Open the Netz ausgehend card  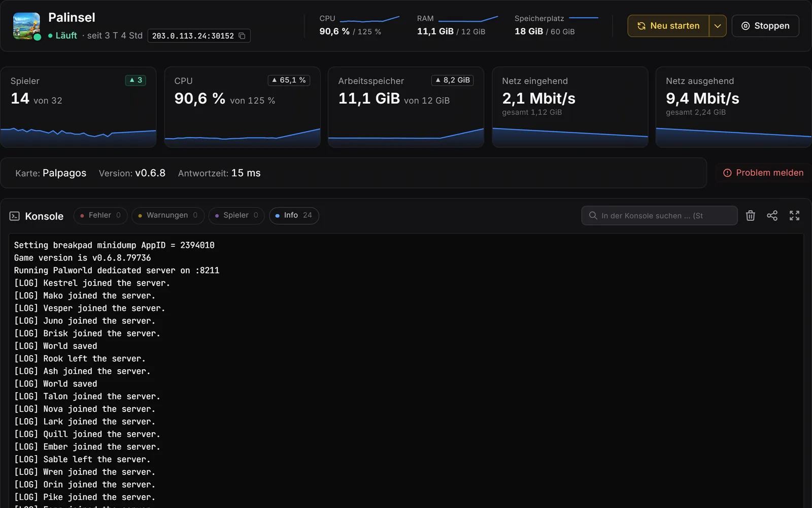click(733, 107)
